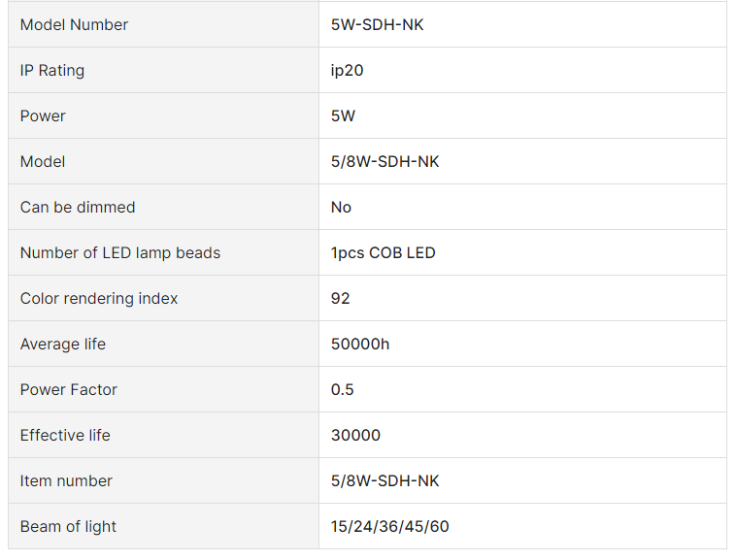Select the 0.5 power factor value

pos(342,390)
